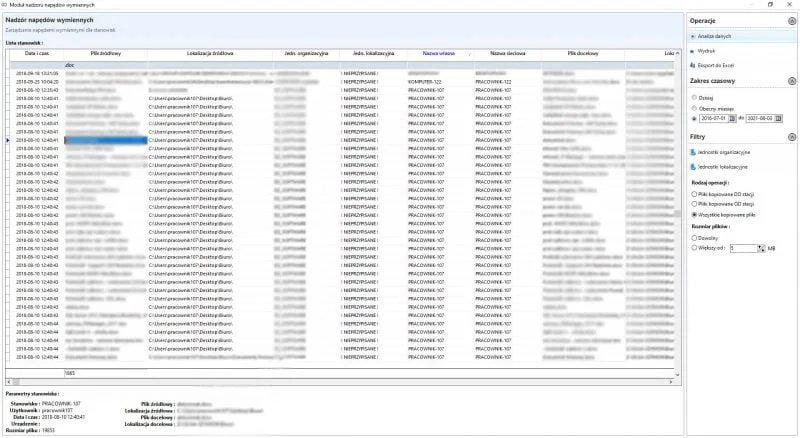This screenshot has width=800, height=438.
Task: Click horizontal scrollbar left arrow
Action: click(x=8, y=382)
